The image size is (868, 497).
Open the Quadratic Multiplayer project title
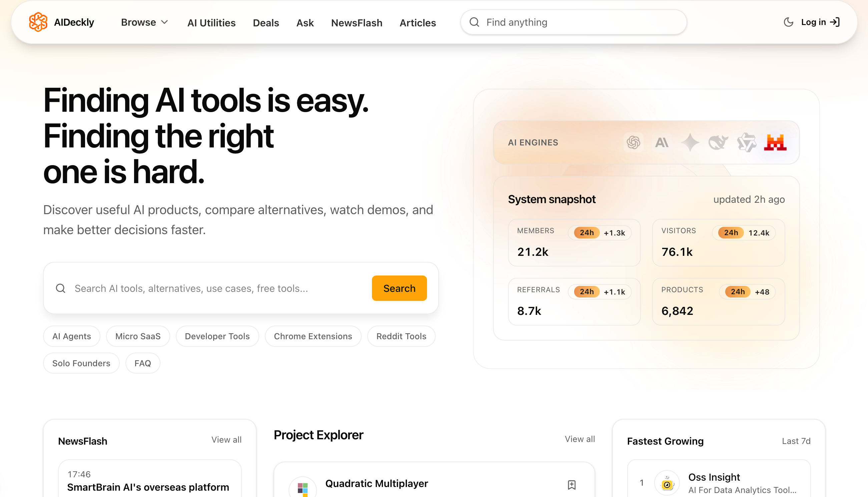pos(377,484)
